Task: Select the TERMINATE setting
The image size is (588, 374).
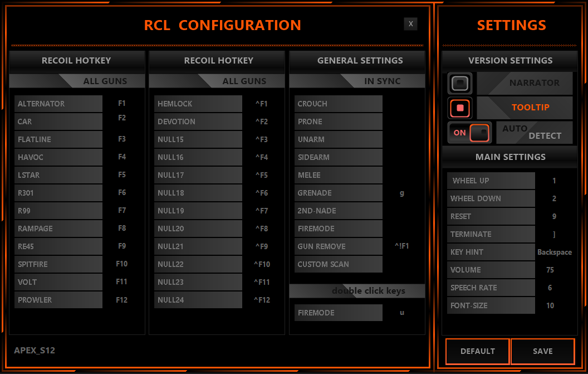Action: (x=491, y=234)
